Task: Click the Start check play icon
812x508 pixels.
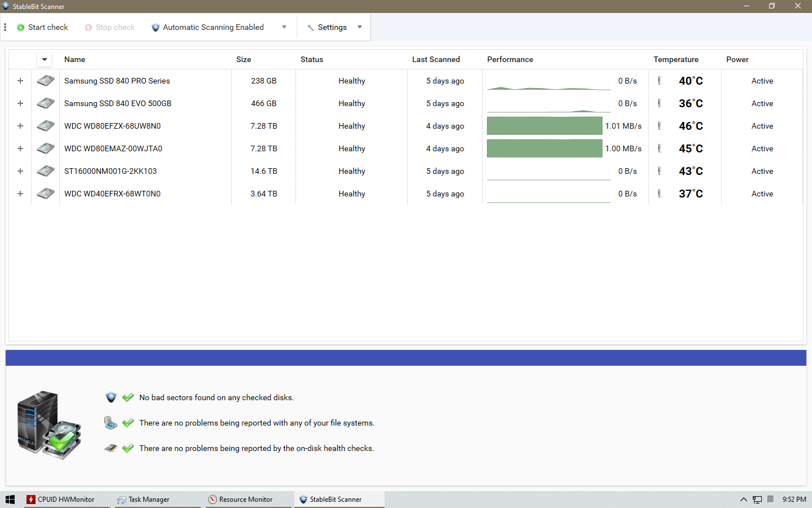Action: (21, 28)
